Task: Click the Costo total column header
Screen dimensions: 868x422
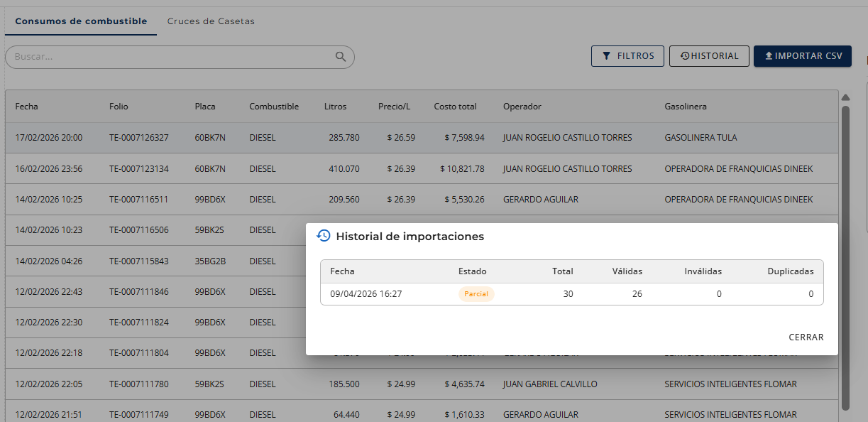Action: point(455,107)
